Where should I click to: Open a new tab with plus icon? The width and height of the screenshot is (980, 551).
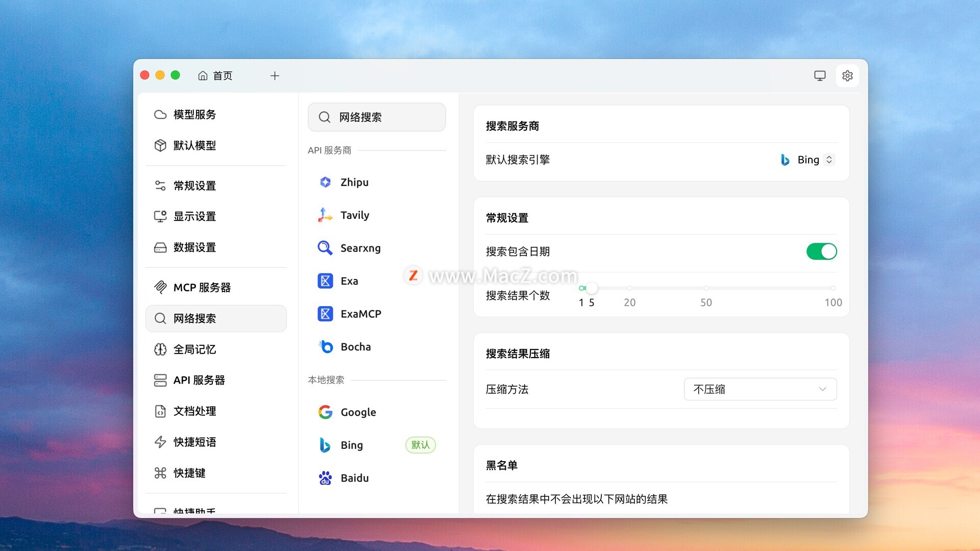tap(275, 76)
